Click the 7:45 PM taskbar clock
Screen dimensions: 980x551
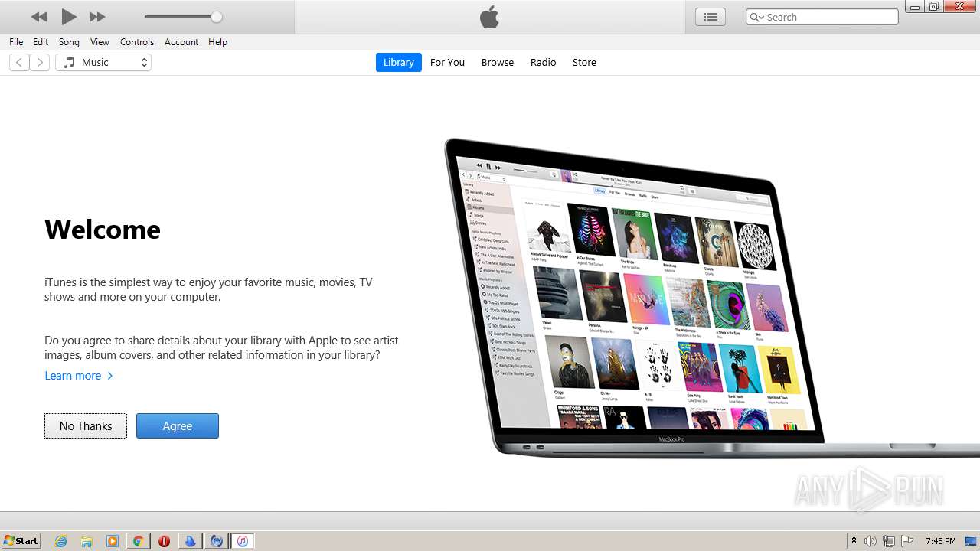pos(941,541)
